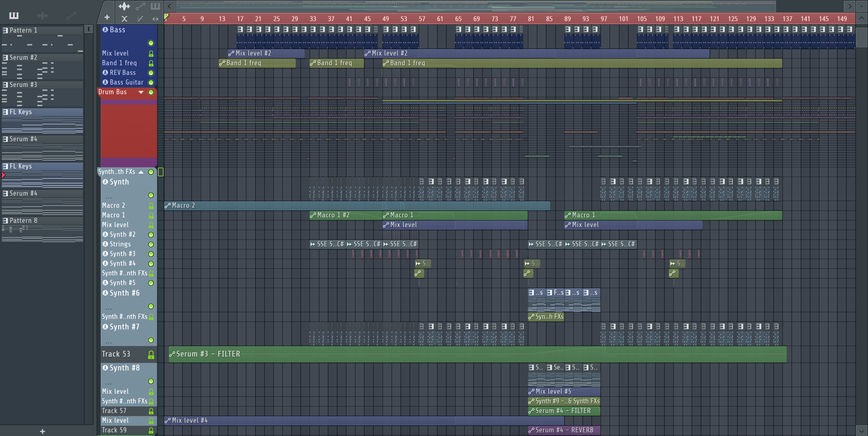
Task: Mute the Synth #3 track
Action: click(151, 254)
